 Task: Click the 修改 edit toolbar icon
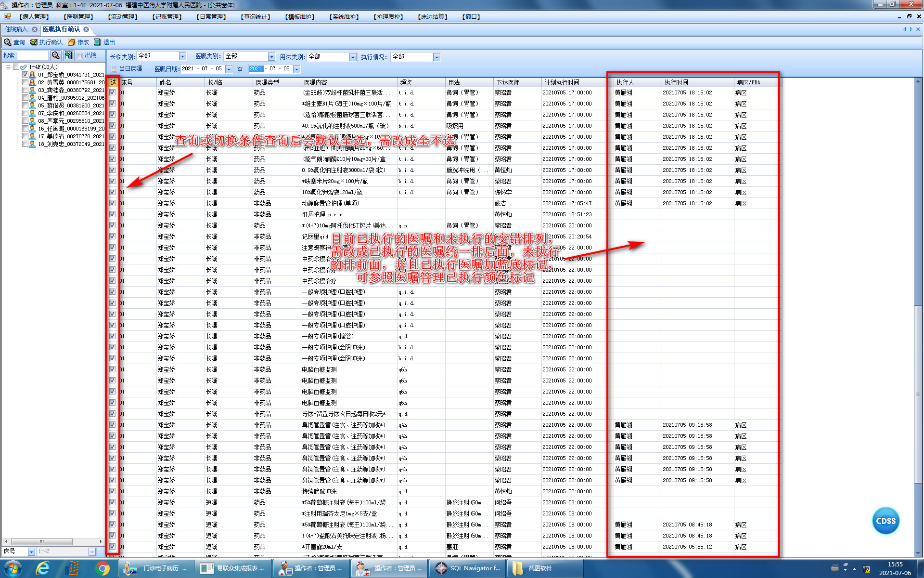point(72,42)
